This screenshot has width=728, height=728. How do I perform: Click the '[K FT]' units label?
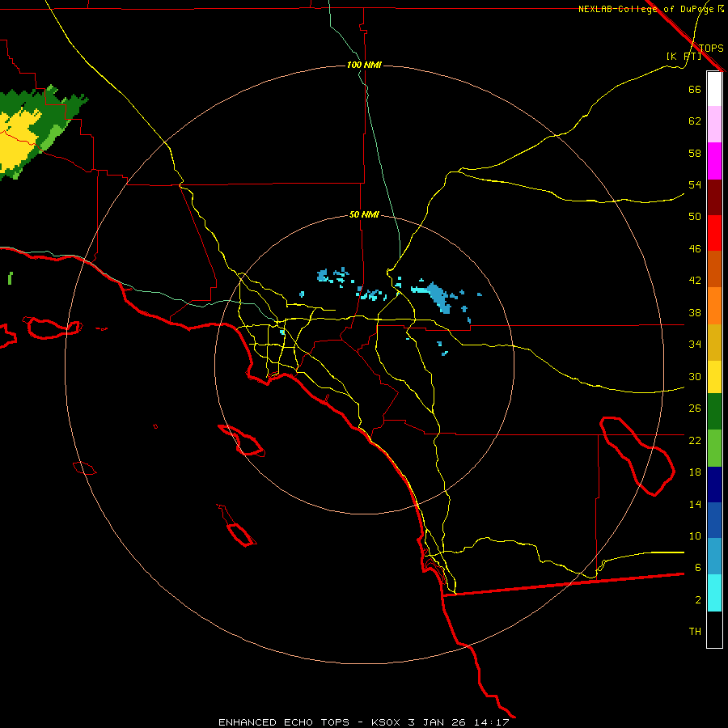[x=684, y=56]
